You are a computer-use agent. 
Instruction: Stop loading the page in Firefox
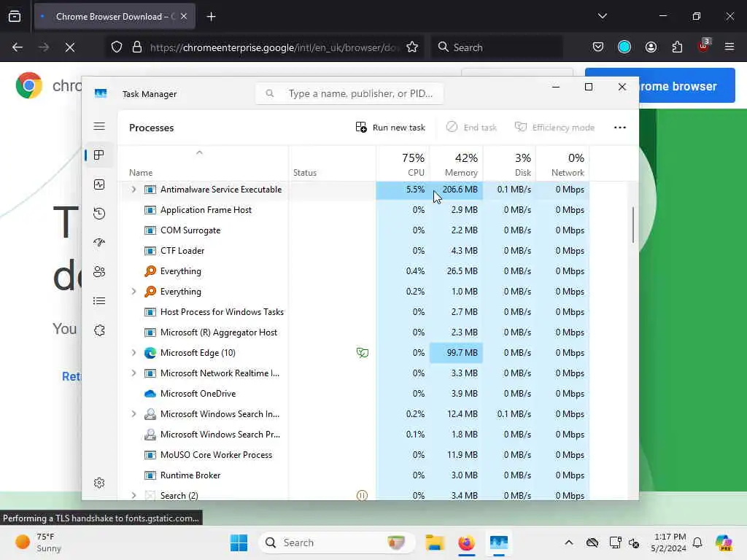coord(69,47)
